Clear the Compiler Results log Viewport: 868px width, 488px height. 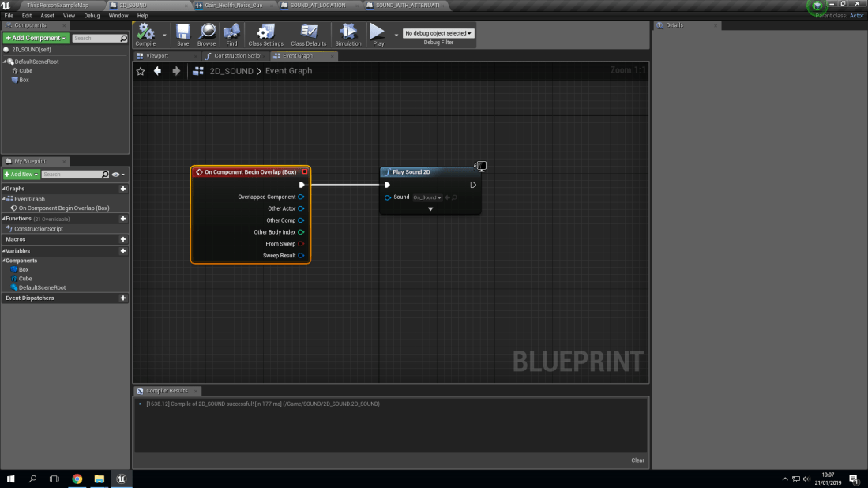click(x=637, y=460)
